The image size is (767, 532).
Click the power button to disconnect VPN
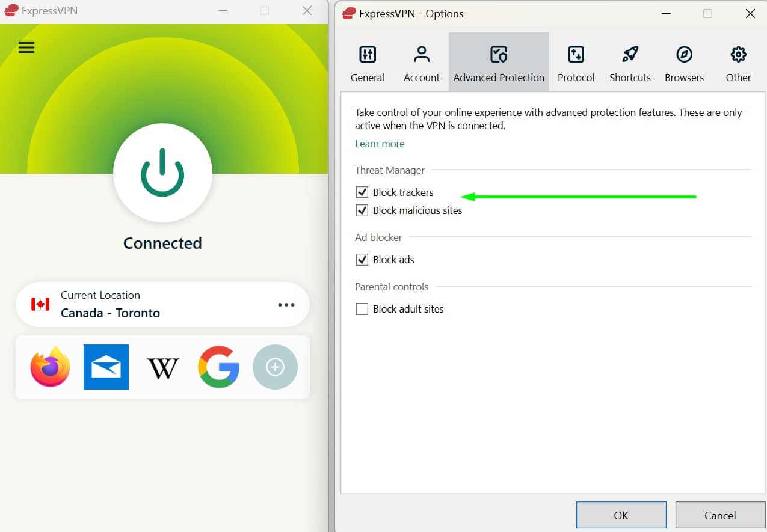coord(162,173)
